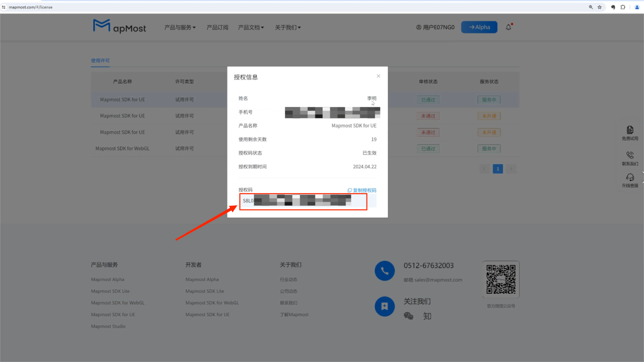Click the 许可类型 column header

coord(184,82)
